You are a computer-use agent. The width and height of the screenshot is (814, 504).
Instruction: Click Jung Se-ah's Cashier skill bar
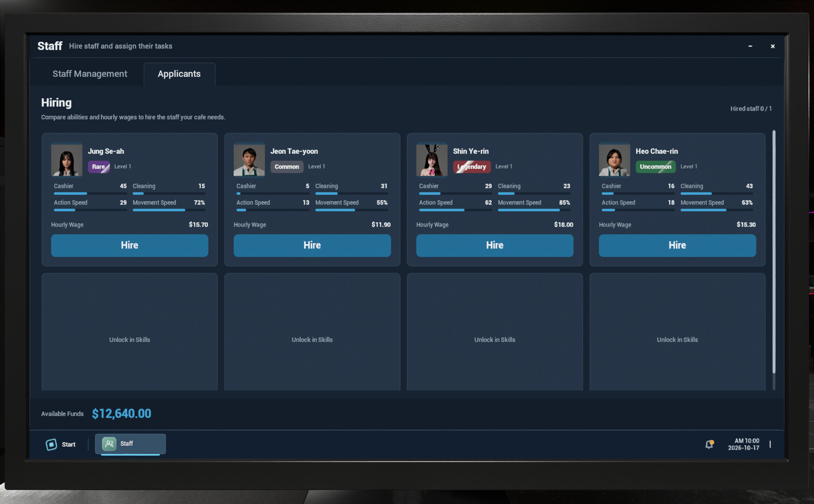coord(90,193)
